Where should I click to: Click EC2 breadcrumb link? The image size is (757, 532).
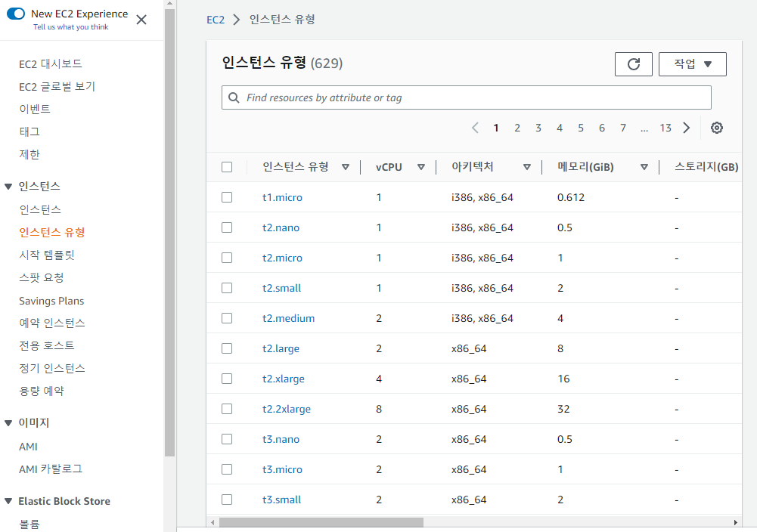[x=216, y=20]
